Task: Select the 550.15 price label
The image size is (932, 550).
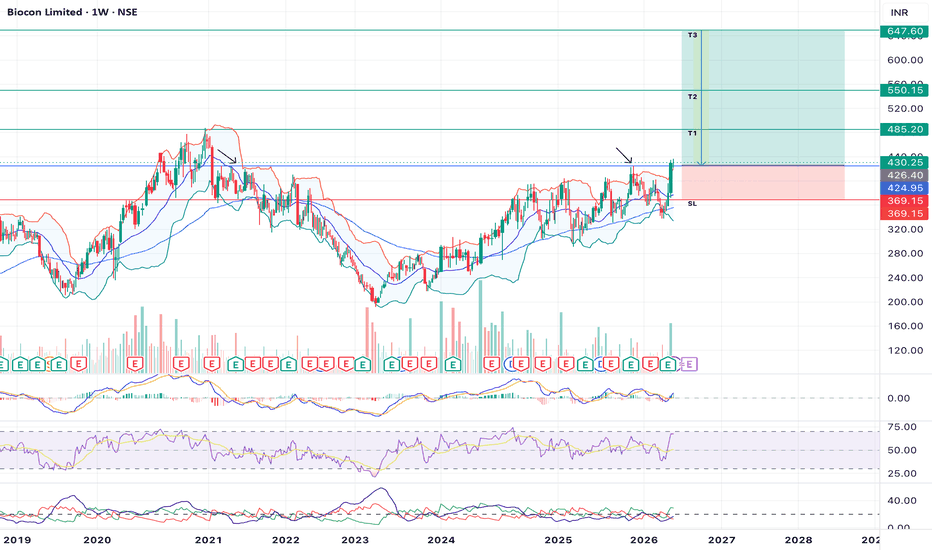Action: pyautogui.click(x=905, y=90)
